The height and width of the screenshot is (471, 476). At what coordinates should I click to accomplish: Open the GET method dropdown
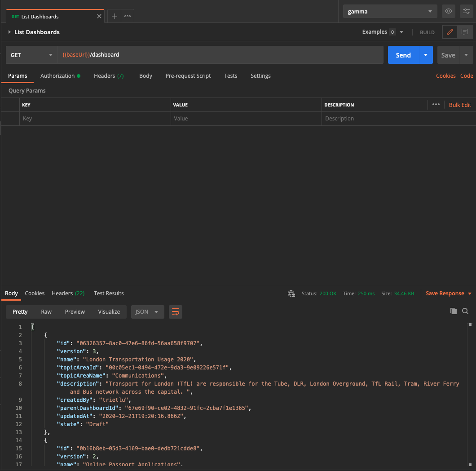31,55
